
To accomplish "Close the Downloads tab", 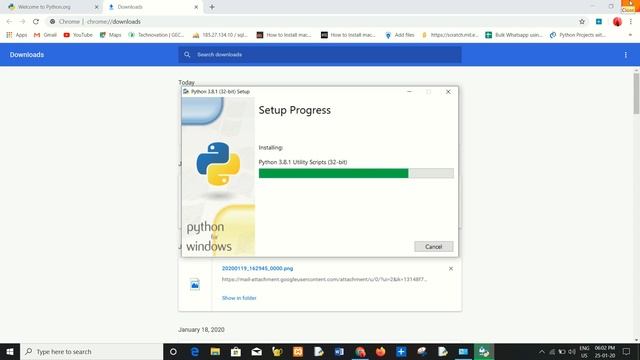I will pyautogui.click(x=196, y=7).
